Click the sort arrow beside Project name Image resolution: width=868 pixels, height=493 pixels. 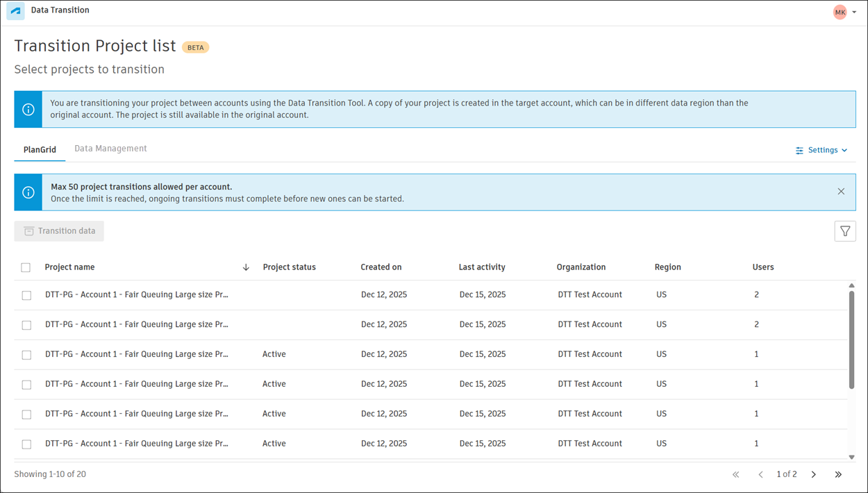click(246, 267)
